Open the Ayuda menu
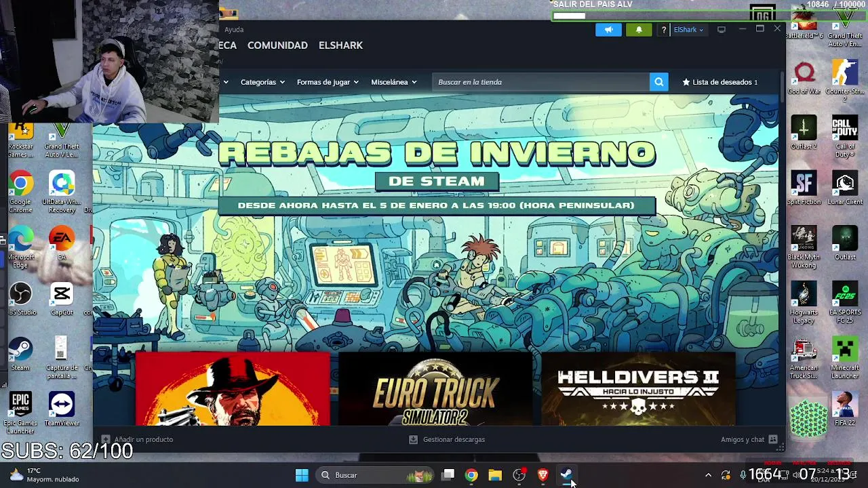The width and height of the screenshot is (868, 488). tap(234, 30)
